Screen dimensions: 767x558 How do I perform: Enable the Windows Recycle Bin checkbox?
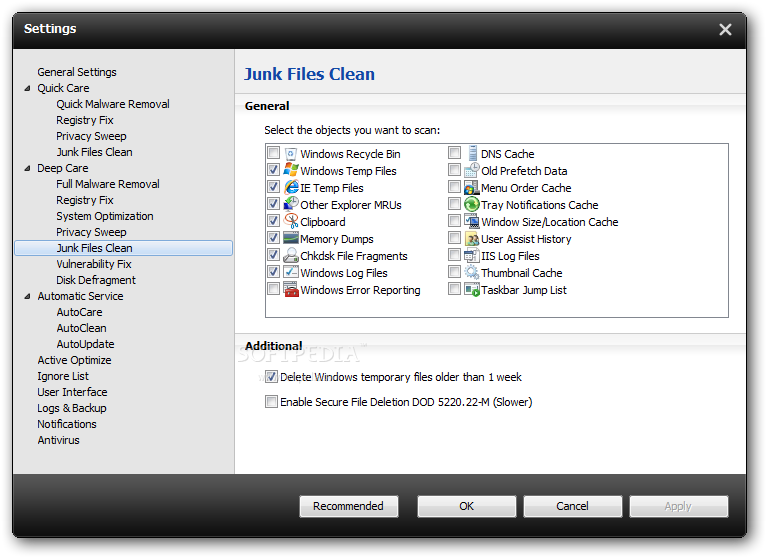pos(273,153)
